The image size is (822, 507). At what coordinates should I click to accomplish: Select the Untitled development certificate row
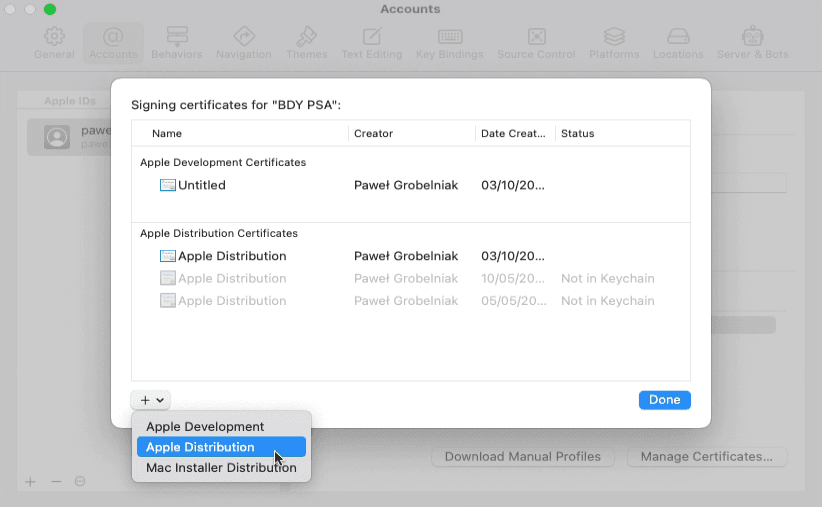tap(411, 185)
